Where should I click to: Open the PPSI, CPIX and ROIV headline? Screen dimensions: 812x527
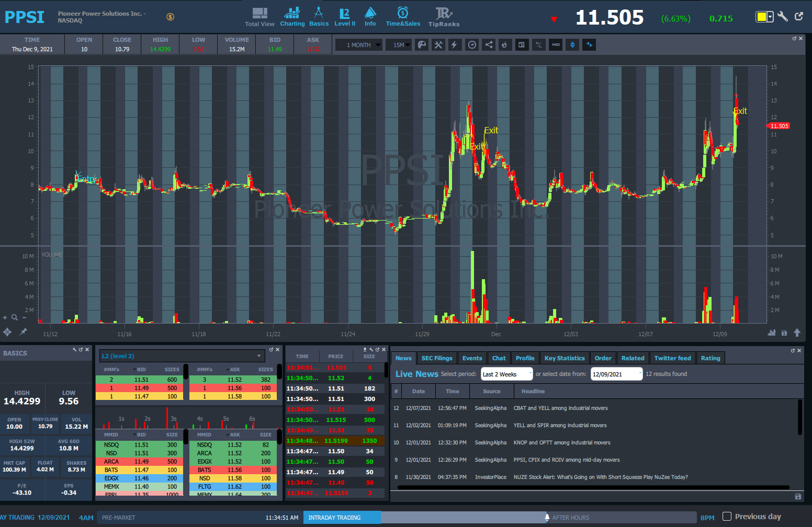coord(566,460)
